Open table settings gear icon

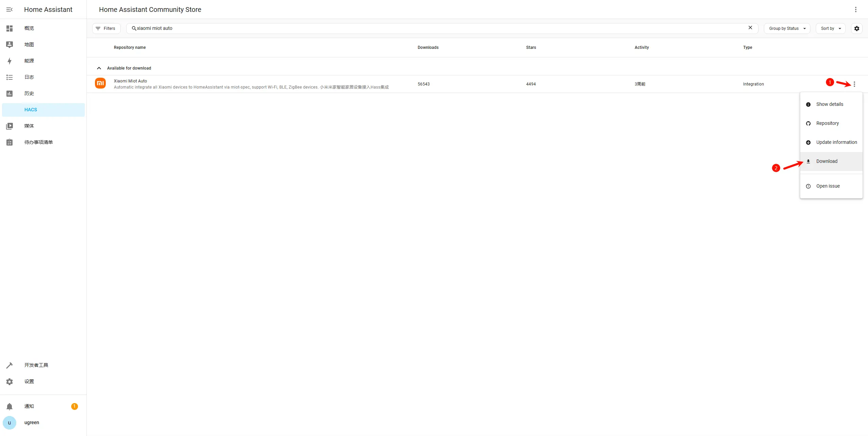(857, 29)
